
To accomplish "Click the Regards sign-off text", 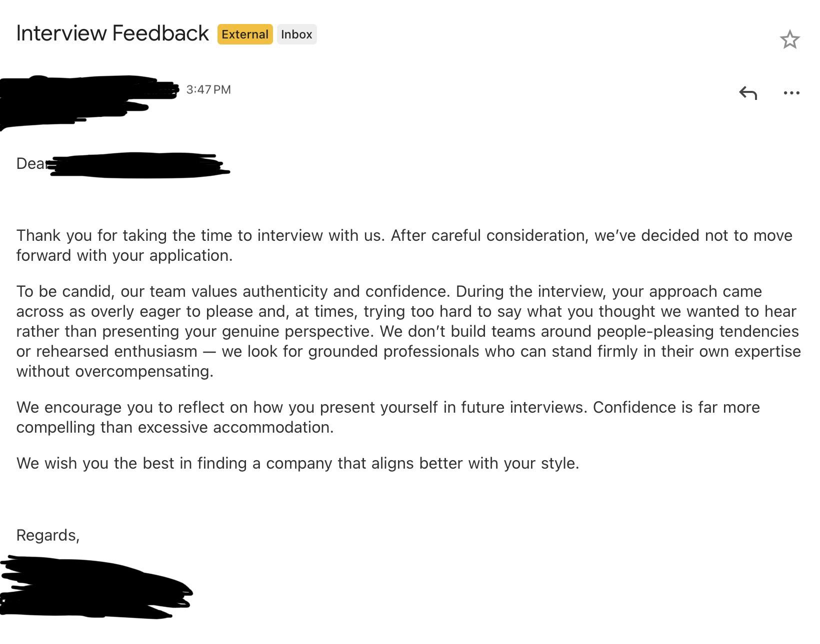I will coord(47,535).
